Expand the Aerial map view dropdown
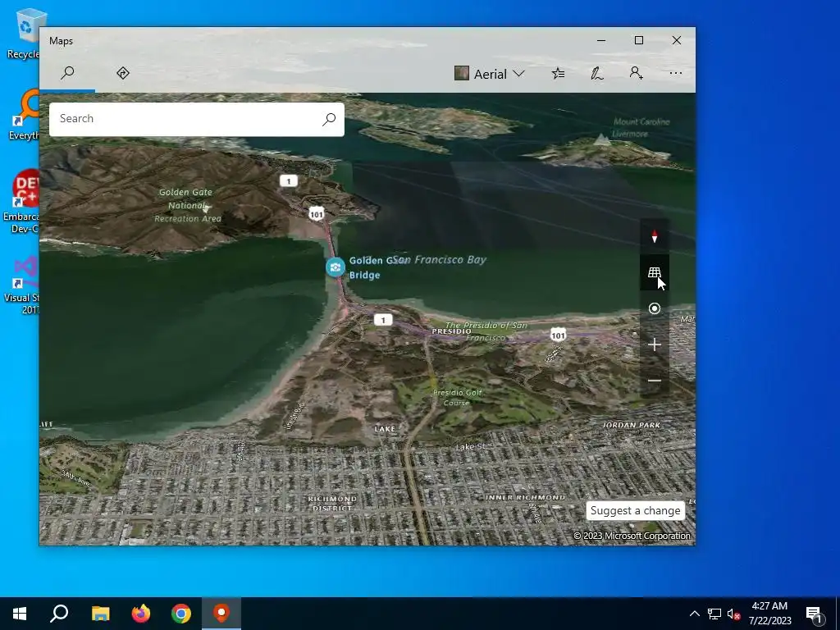Viewport: 840px width, 630px height. coord(489,74)
